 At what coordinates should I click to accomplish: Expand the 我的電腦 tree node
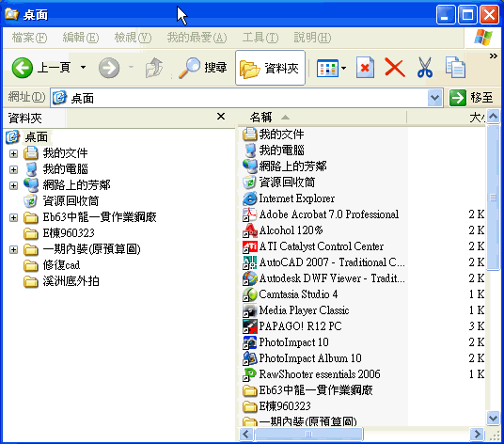pos(13,169)
